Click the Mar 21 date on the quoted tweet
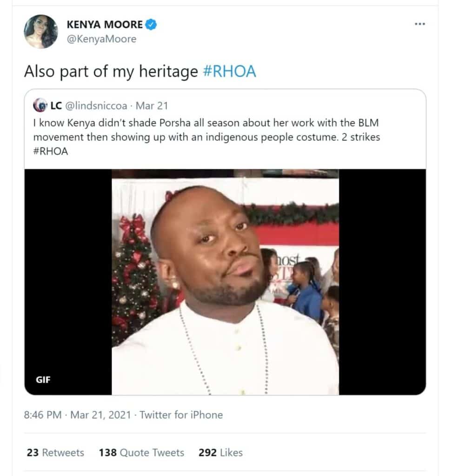 pos(152,106)
